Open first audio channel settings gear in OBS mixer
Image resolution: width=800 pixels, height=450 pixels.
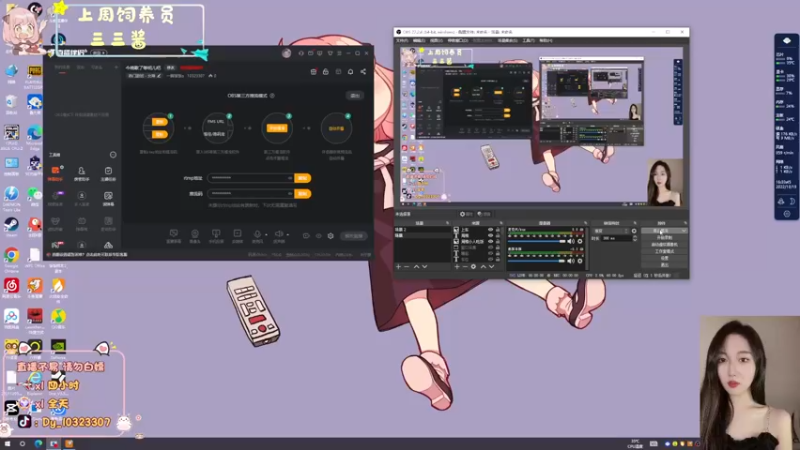tap(580, 241)
